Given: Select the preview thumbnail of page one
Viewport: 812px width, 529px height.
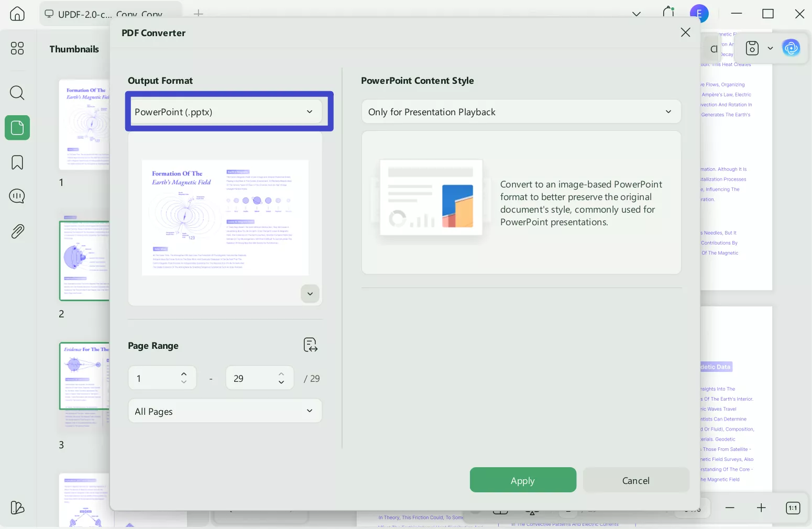Looking at the screenshot, I should pyautogui.click(x=225, y=217).
